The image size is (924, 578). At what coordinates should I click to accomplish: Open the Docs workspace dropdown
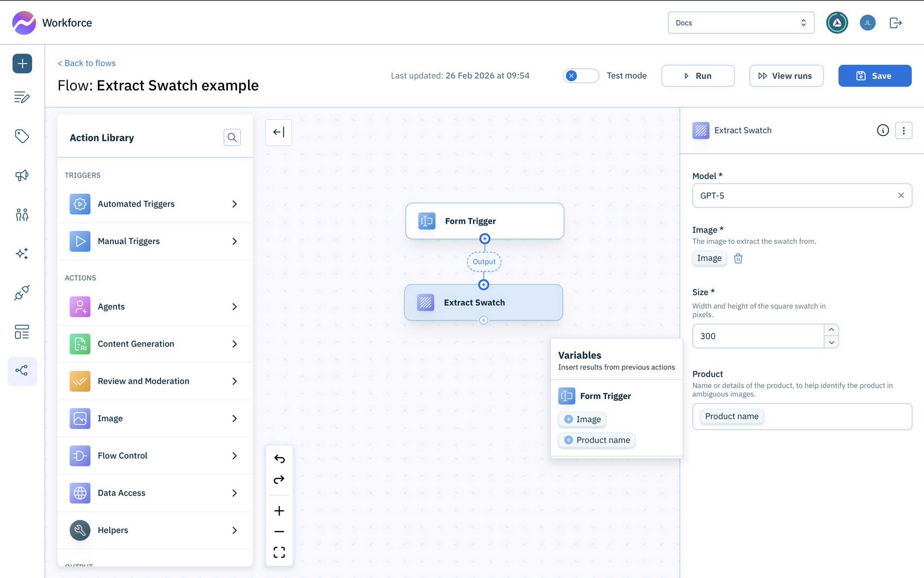tap(740, 23)
